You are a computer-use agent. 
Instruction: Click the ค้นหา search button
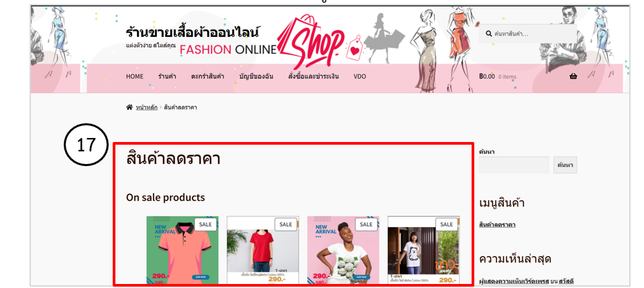tap(565, 165)
